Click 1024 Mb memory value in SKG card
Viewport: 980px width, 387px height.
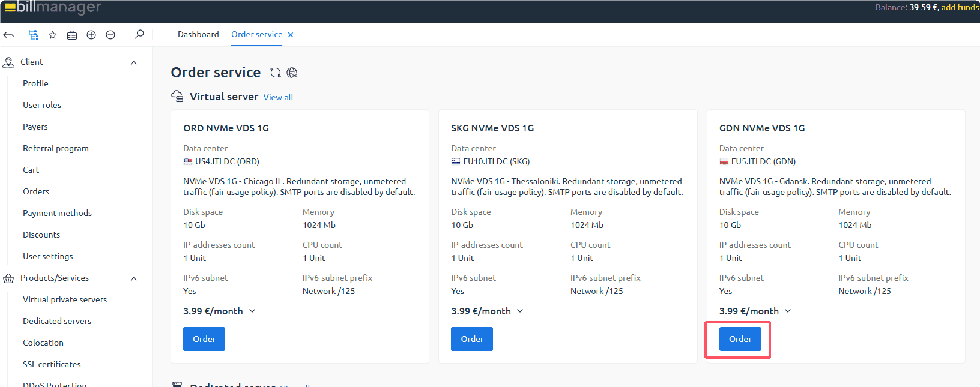[x=587, y=225]
